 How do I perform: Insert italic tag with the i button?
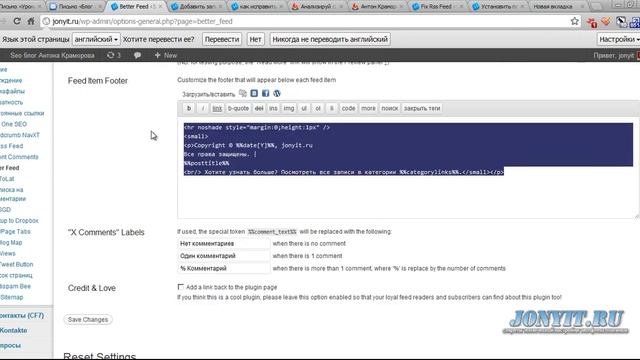pyautogui.click(x=203, y=108)
